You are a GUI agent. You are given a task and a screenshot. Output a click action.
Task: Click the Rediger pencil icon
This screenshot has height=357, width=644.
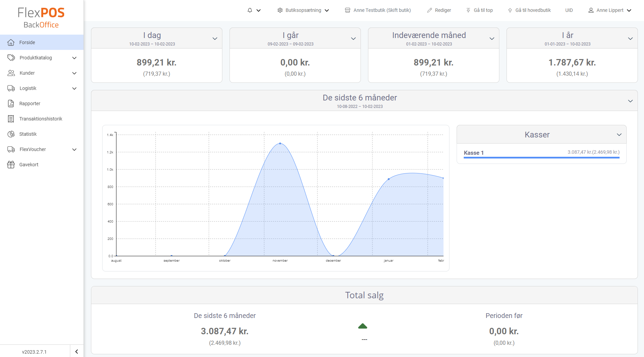429,10
